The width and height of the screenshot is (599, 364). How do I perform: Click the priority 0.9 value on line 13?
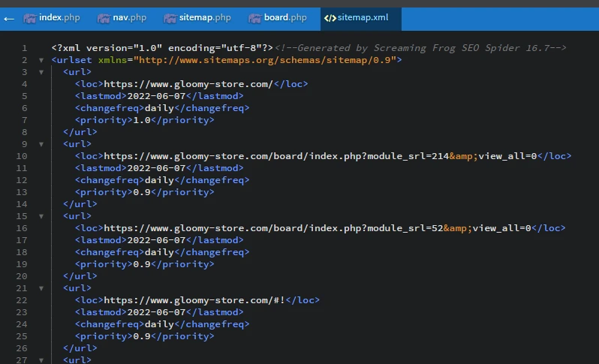click(142, 192)
